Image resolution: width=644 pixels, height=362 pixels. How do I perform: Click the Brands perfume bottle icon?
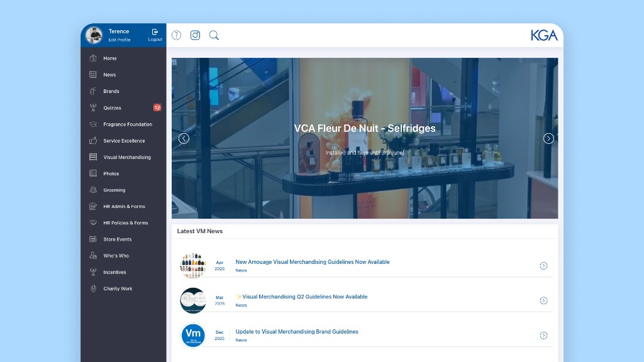coord(93,91)
